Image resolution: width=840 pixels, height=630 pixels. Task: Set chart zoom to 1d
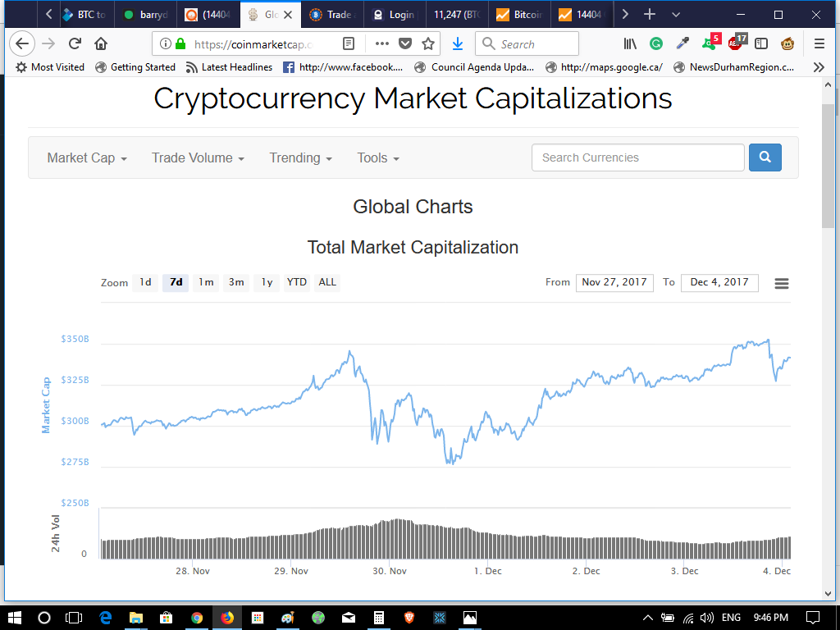[145, 283]
